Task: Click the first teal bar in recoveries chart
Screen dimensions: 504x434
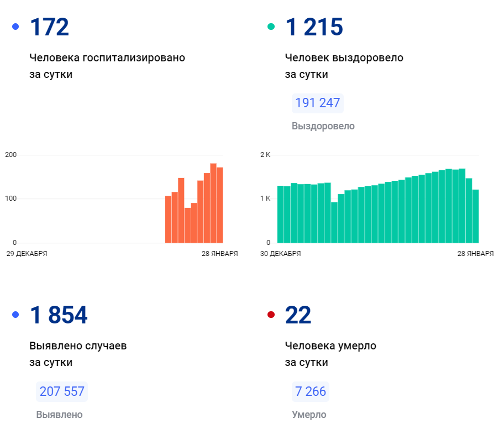Action: (280, 215)
